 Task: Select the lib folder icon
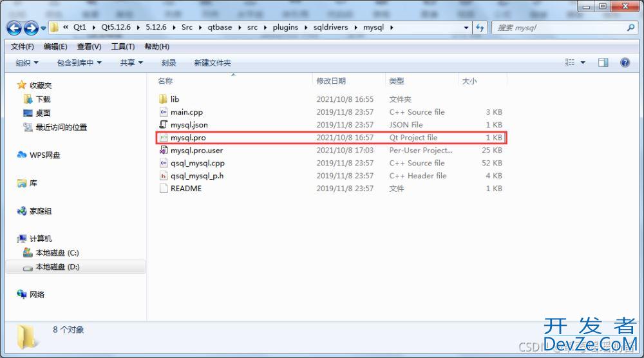(163, 99)
